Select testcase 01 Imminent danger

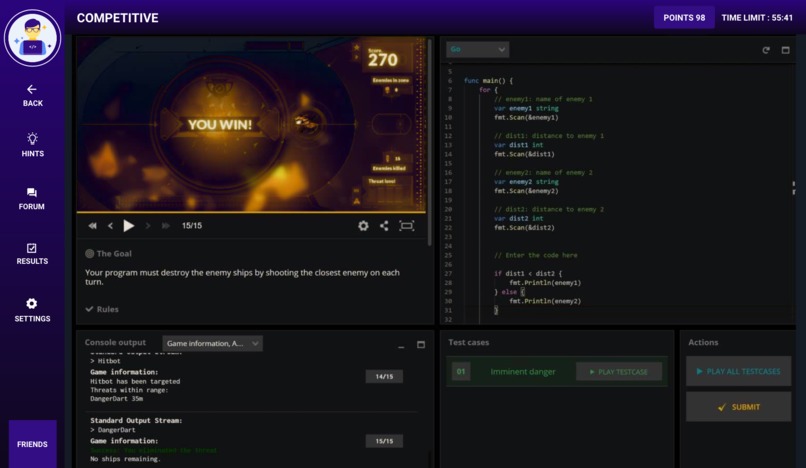[557, 371]
